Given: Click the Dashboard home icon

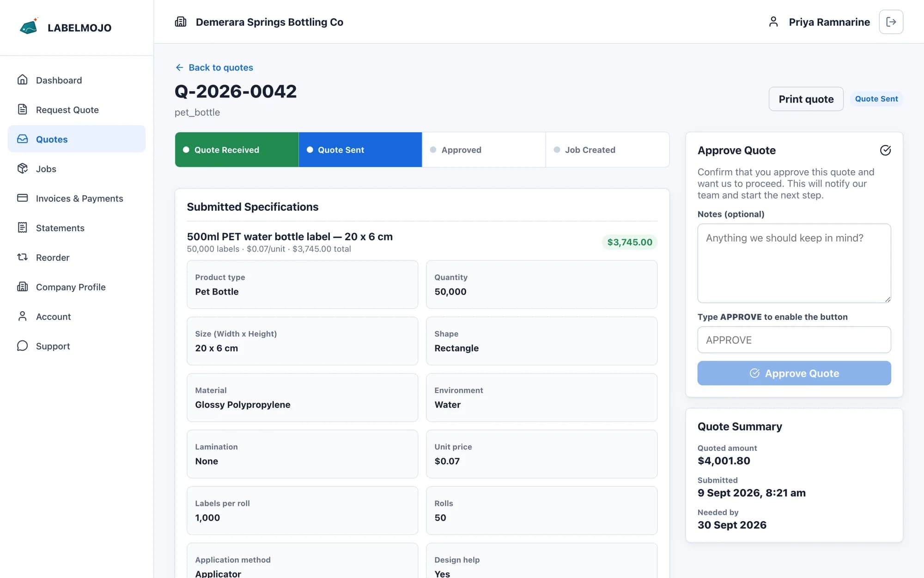Looking at the screenshot, I should click(x=22, y=80).
